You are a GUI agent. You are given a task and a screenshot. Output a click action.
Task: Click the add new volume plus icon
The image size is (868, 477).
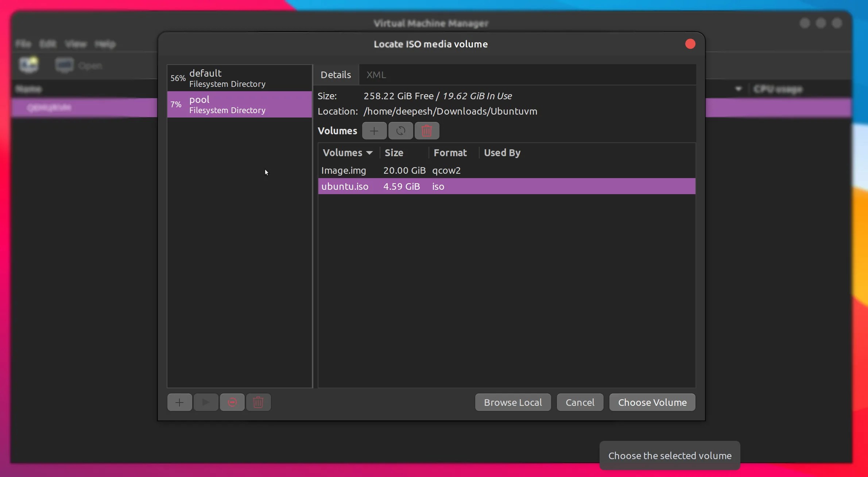click(x=374, y=131)
